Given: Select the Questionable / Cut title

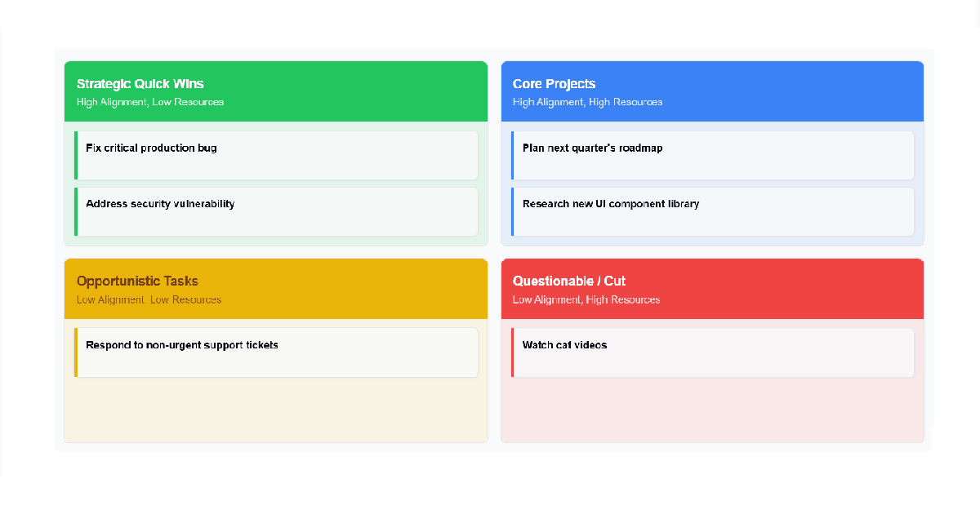Looking at the screenshot, I should tap(569, 281).
